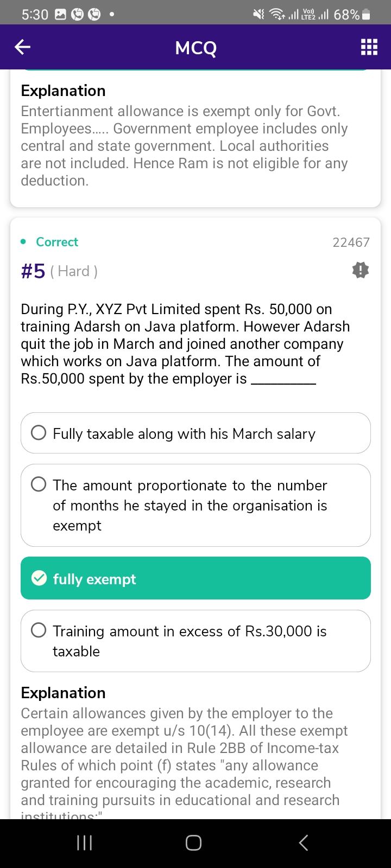
Task: Select 'Fully taxable along with his March salary'
Action: (x=195, y=433)
